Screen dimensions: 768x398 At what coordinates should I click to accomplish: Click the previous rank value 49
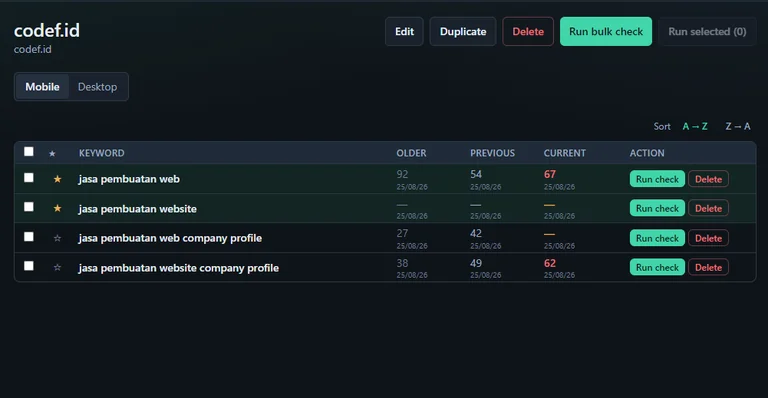pos(476,263)
